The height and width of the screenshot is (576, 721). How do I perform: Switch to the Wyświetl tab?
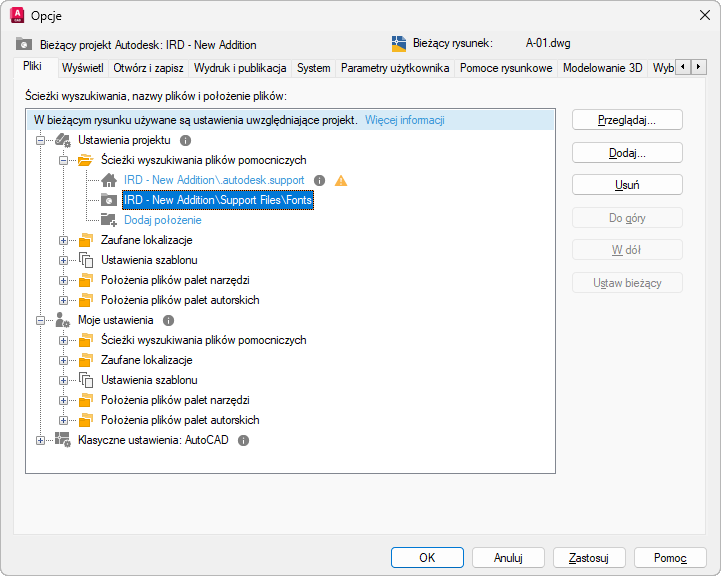point(82,68)
